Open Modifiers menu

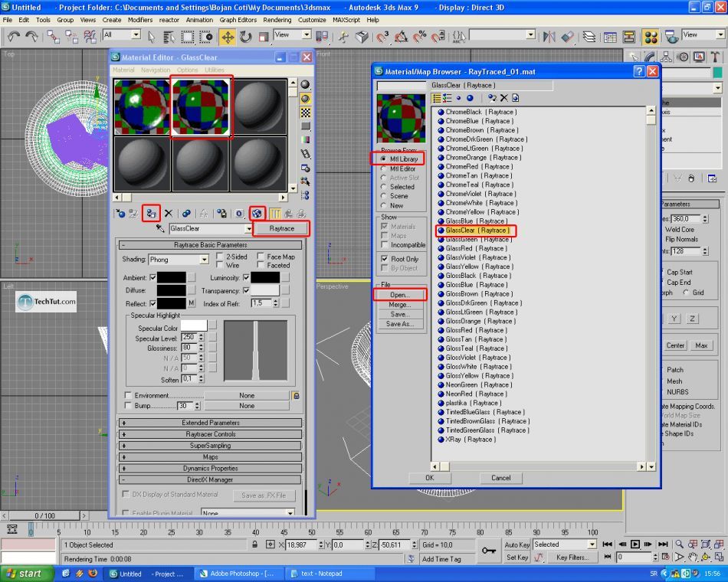click(x=139, y=20)
